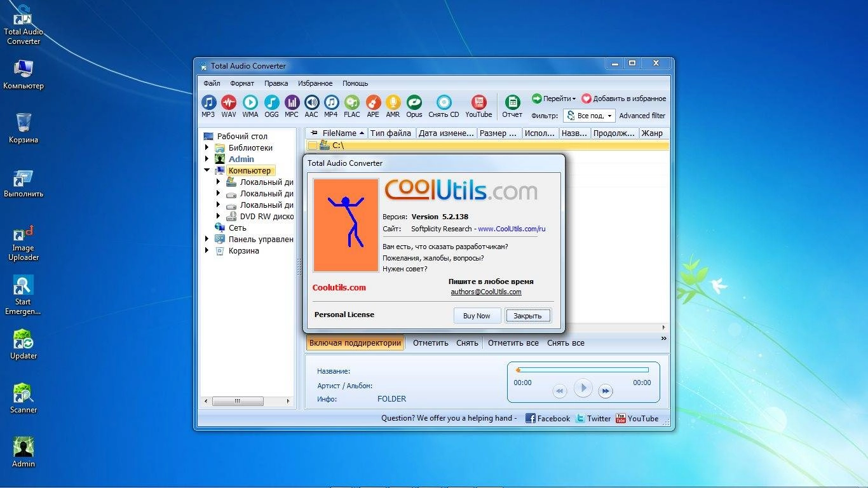Screen dimensions: 868x488
Task: Expand the double-chevron panel arrow above the selection bar
Action: coord(664,338)
